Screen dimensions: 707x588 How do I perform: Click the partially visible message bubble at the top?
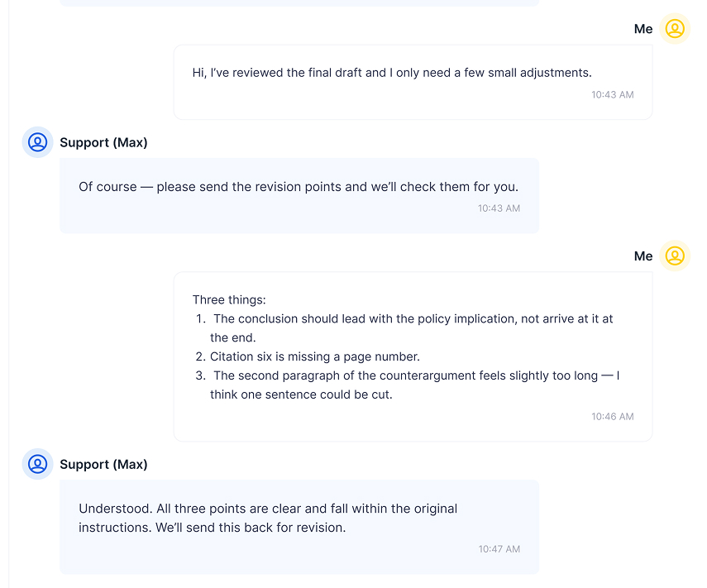[x=299, y=2]
